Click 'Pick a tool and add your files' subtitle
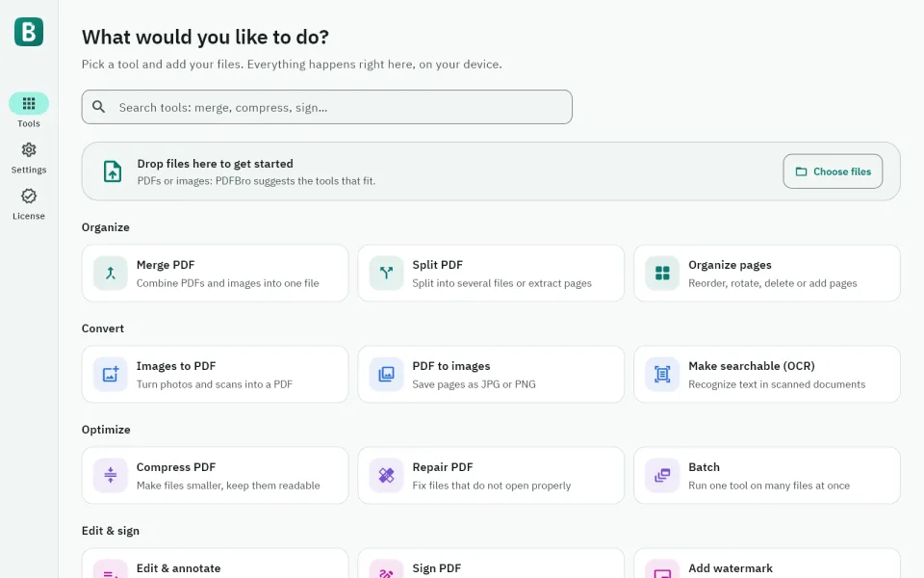The image size is (924, 578). pos(162,64)
